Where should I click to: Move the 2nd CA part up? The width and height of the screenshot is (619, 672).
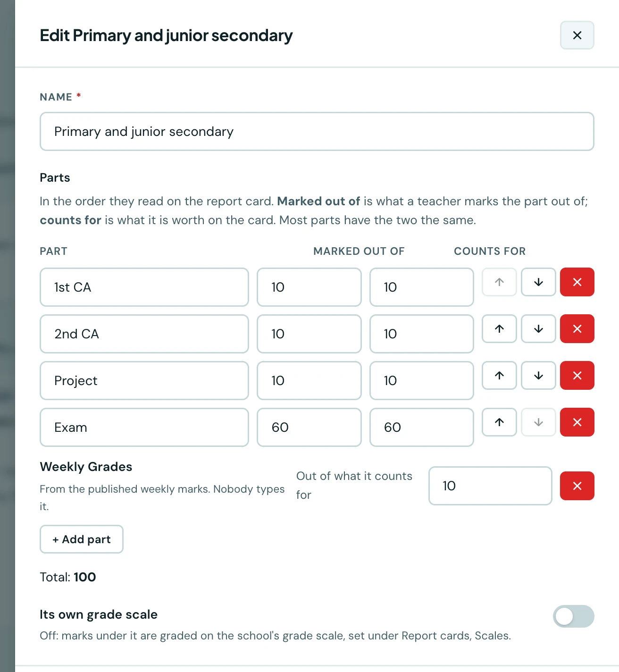(x=499, y=329)
